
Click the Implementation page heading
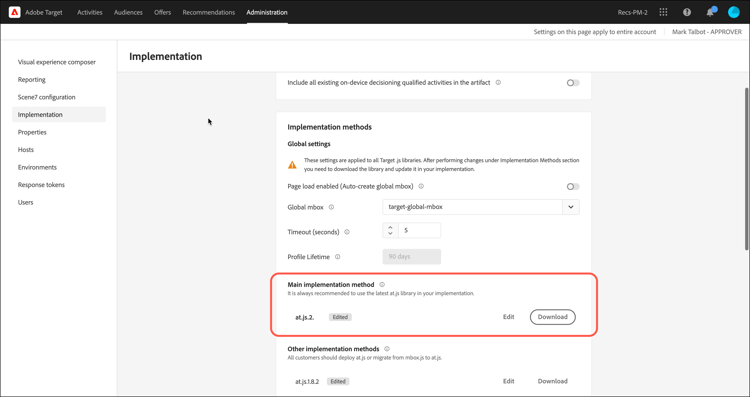click(165, 56)
